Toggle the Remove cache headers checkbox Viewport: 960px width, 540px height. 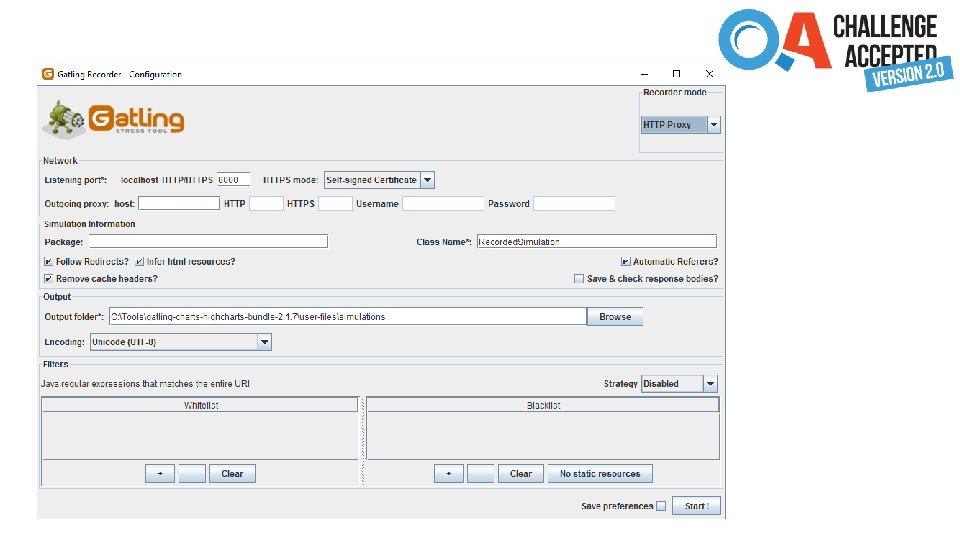(48, 279)
